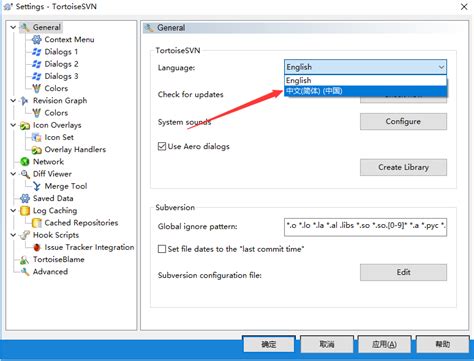Image resolution: width=474 pixels, height=361 pixels.
Task: Select Issue Tracker Integration in tree
Action: [x=89, y=247]
